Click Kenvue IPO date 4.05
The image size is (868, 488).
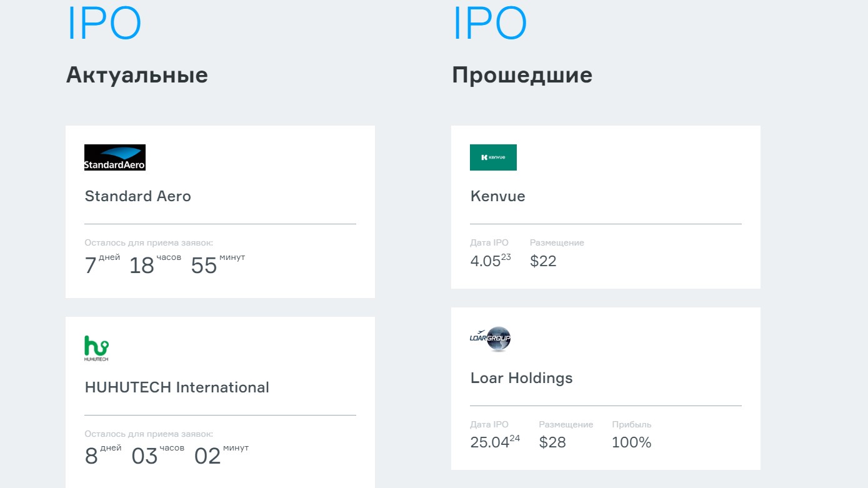pos(486,261)
